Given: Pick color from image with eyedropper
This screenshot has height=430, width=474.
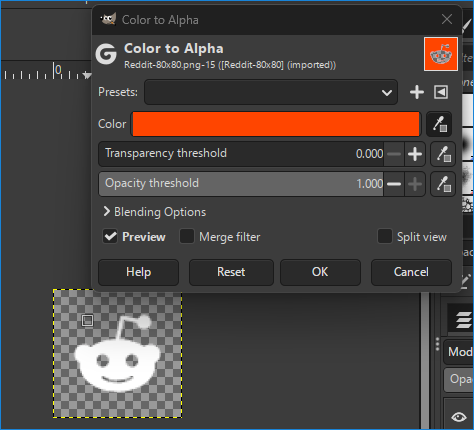Looking at the screenshot, I should pyautogui.click(x=439, y=124).
